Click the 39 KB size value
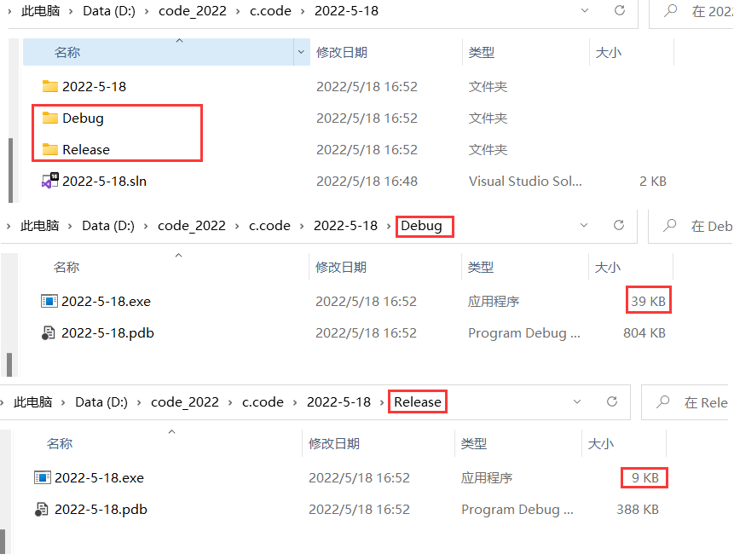The image size is (734, 560). coord(649,302)
